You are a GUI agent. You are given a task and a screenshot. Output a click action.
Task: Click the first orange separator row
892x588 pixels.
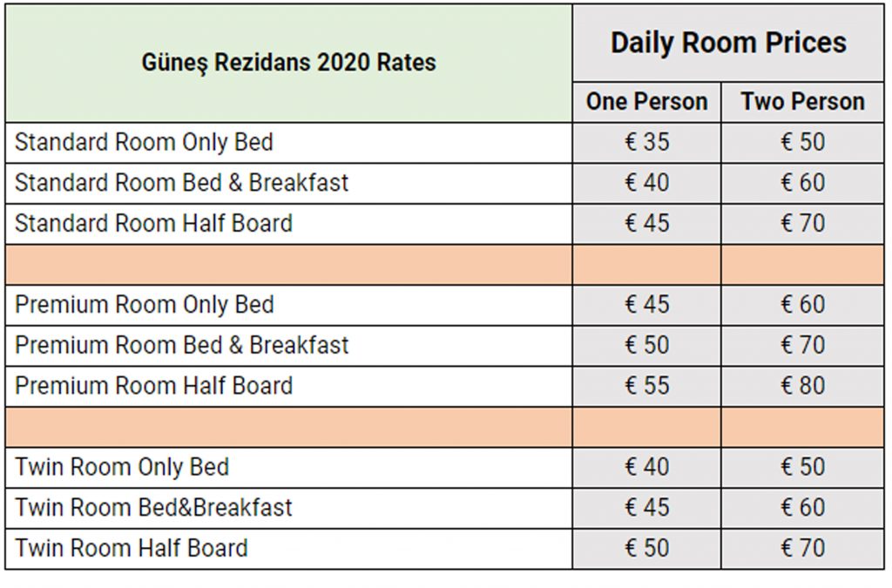(444, 265)
